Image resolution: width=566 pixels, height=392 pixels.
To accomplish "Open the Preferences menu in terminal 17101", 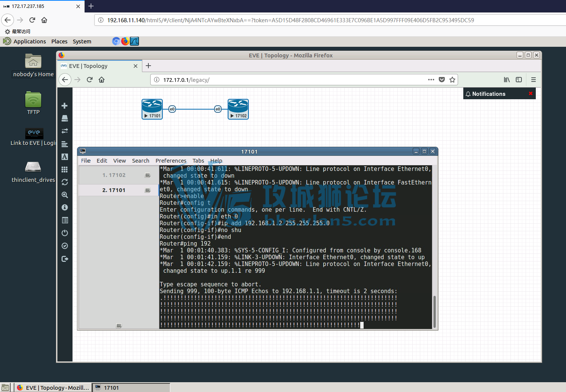I will 171,161.
